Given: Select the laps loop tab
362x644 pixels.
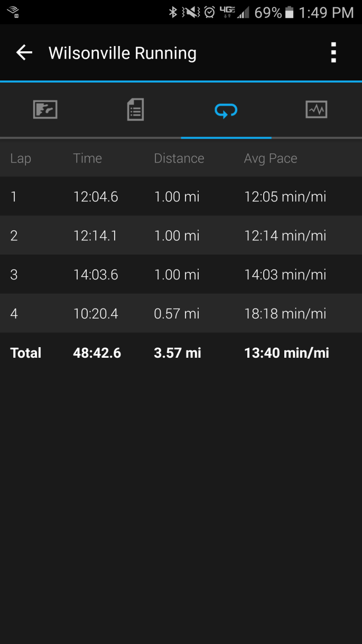Looking at the screenshot, I should [x=226, y=110].
